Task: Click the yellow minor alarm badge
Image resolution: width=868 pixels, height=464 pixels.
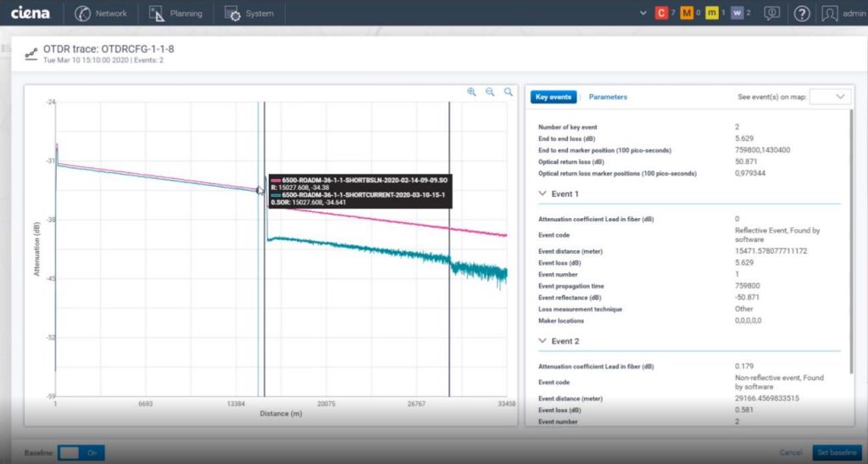Action: pos(712,13)
